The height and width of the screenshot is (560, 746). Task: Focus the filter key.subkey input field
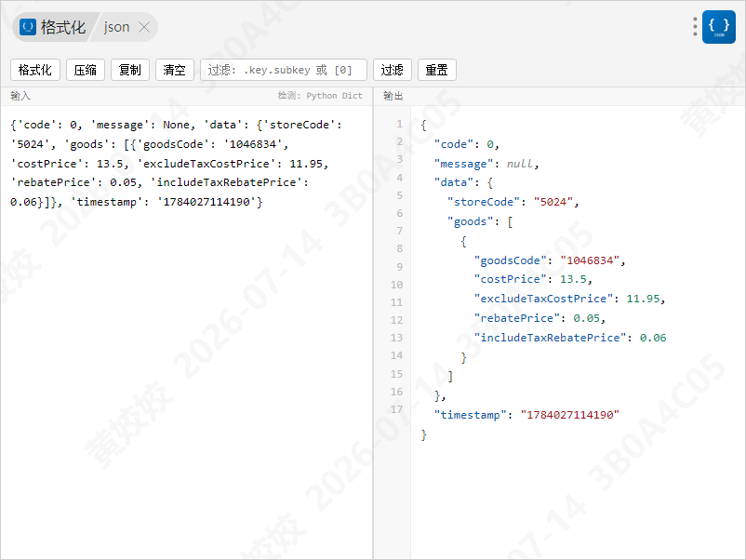pyautogui.click(x=284, y=70)
